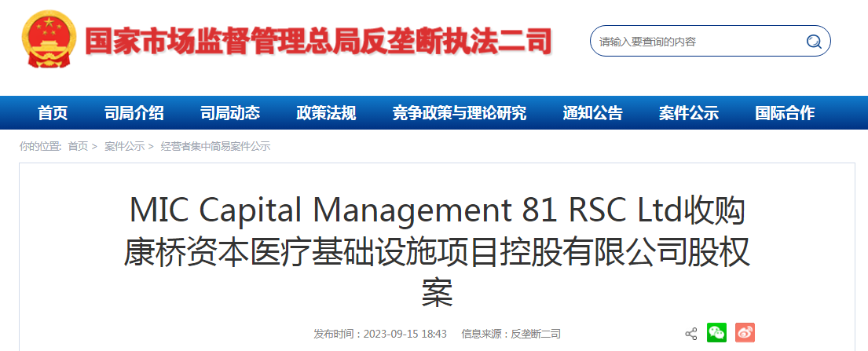
Task: Go to 首页 in the breadcrumb
Action: (78, 147)
